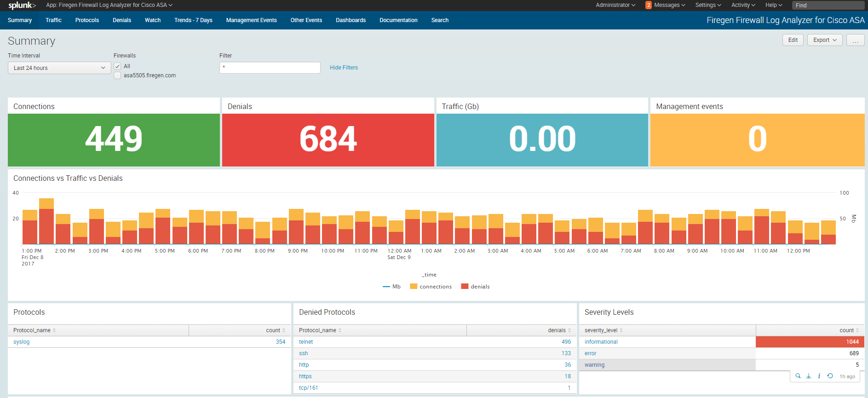The height and width of the screenshot is (398, 868).
Task: Open the Protocols tab
Action: pyautogui.click(x=87, y=20)
